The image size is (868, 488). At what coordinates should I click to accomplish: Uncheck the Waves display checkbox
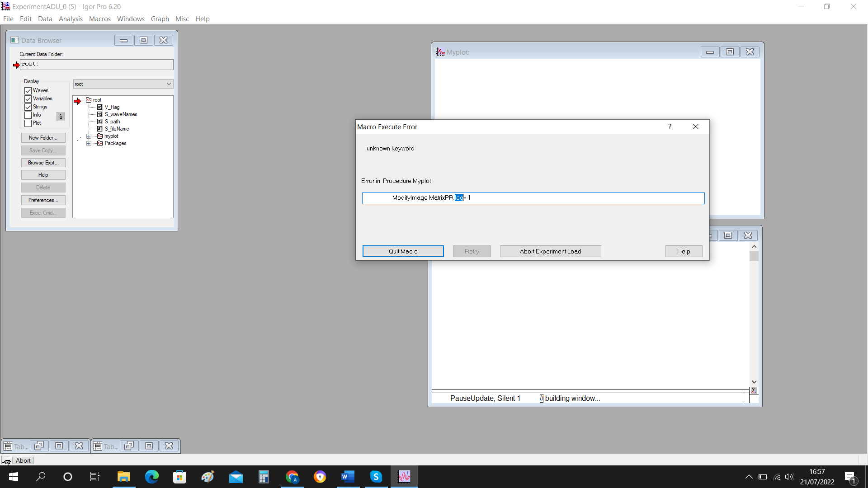[x=28, y=91]
